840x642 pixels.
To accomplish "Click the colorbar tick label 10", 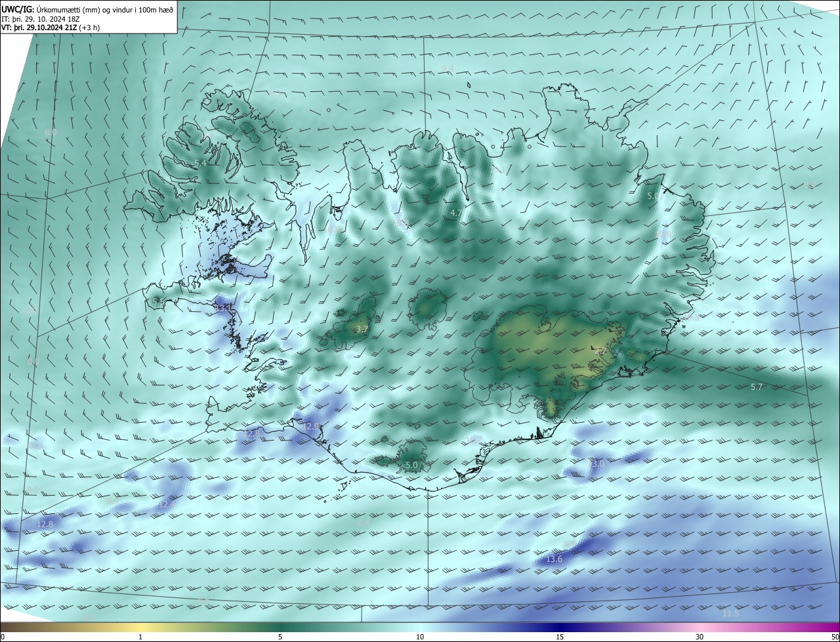I will (x=420, y=637).
